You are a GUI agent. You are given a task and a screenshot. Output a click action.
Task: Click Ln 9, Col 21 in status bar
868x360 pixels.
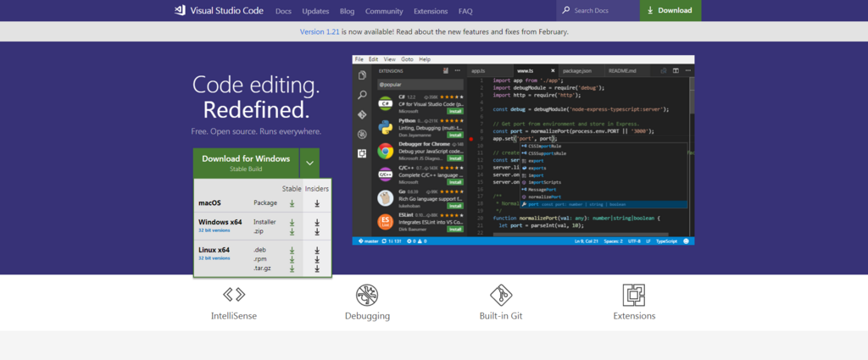coord(586,241)
